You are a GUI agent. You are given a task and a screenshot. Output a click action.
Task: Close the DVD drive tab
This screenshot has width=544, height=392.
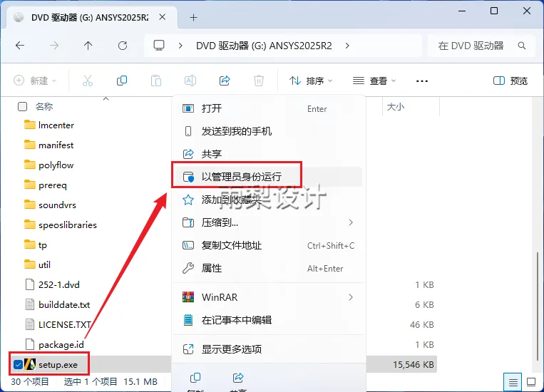point(162,17)
